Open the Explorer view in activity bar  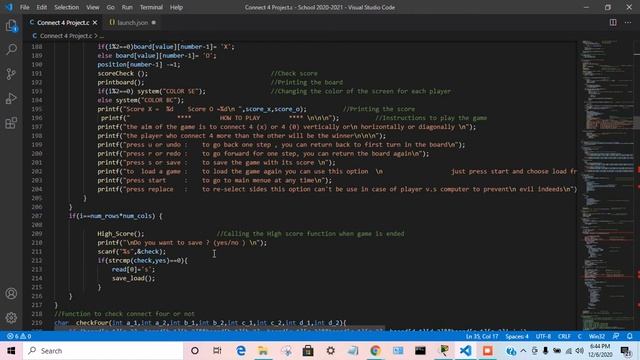point(11,26)
